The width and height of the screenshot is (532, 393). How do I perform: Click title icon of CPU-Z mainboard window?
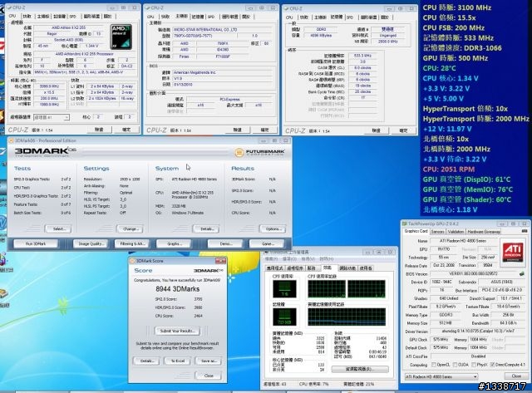(148, 7)
